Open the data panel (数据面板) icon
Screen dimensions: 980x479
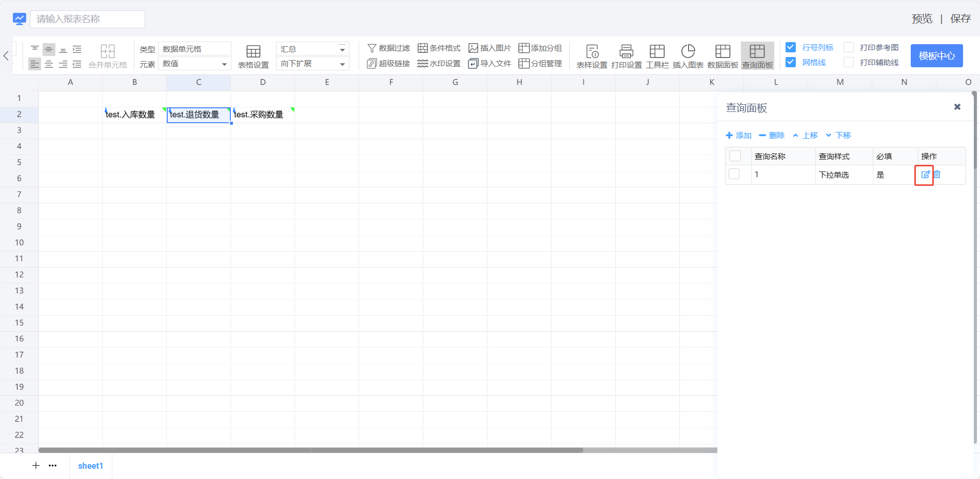pyautogui.click(x=722, y=52)
